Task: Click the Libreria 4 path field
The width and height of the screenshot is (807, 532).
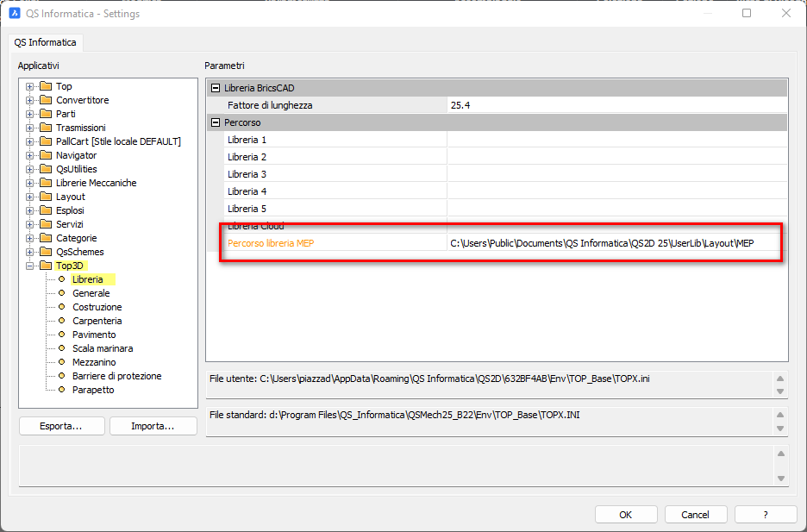Action: point(617,191)
